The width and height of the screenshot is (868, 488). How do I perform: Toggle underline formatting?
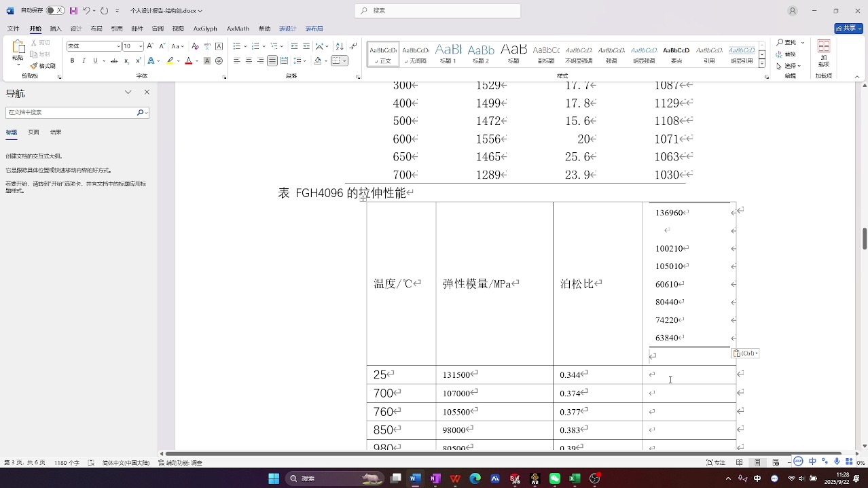point(95,60)
